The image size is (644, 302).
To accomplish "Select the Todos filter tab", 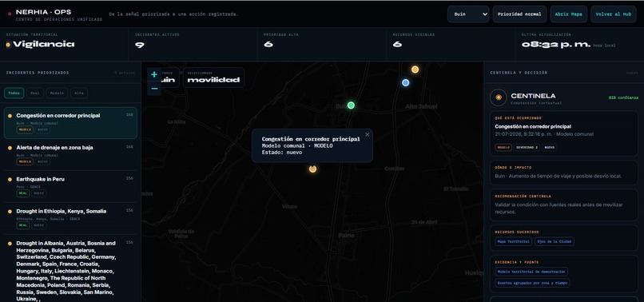I will coord(14,93).
